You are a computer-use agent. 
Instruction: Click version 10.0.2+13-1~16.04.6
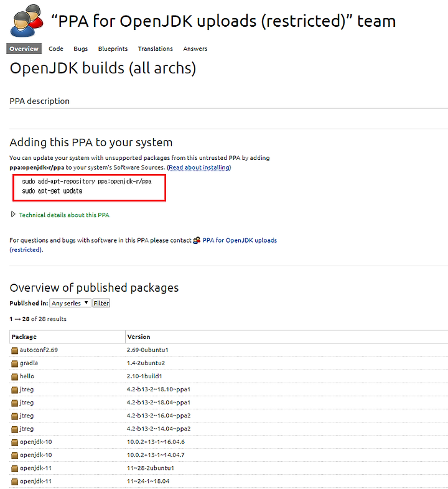(x=156, y=442)
